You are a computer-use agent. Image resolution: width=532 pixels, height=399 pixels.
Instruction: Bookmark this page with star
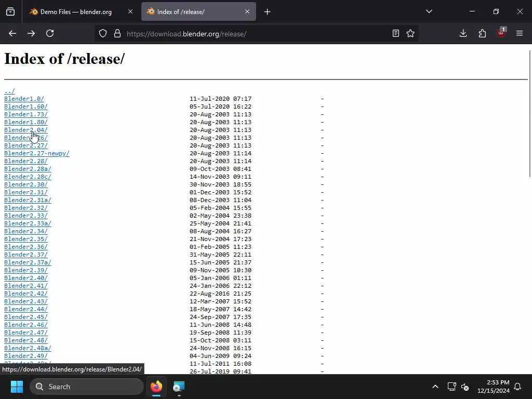click(410, 34)
